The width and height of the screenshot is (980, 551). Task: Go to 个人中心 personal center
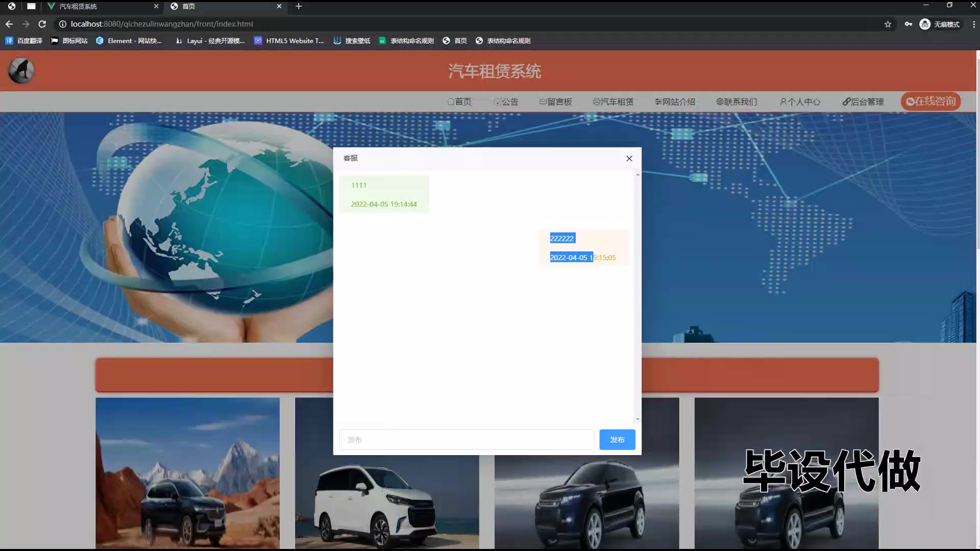pos(800,102)
